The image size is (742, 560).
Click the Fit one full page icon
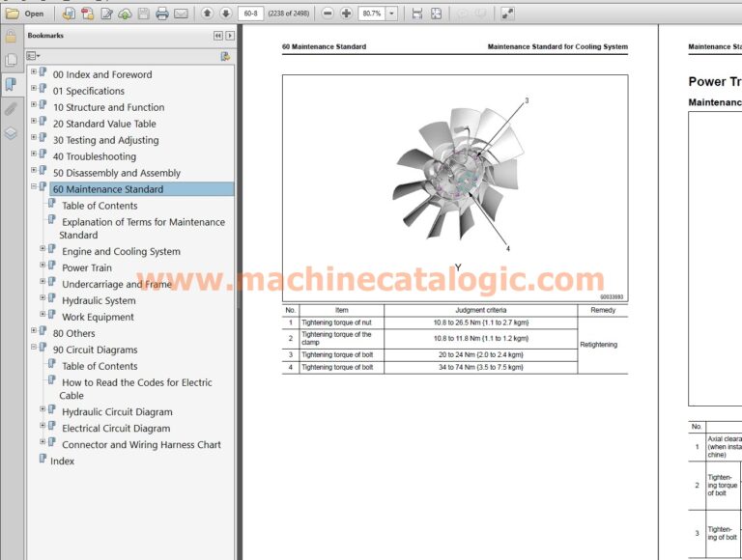pos(436,14)
